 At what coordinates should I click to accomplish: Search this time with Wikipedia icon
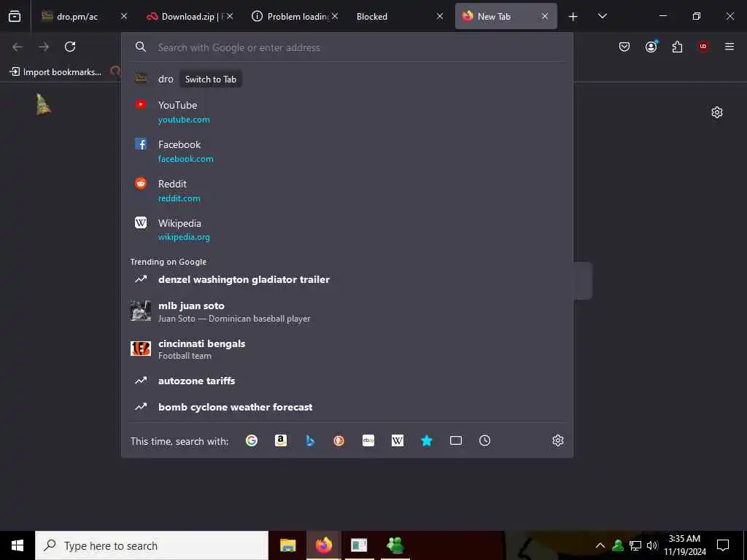coord(398,440)
